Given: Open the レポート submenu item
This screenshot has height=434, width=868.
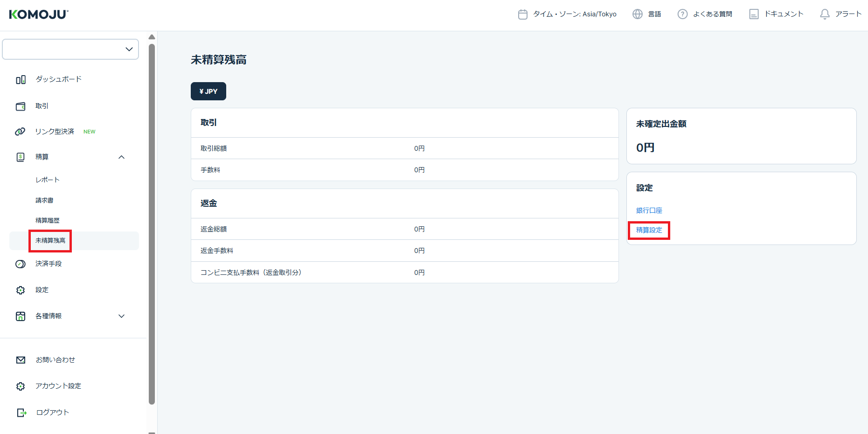Looking at the screenshot, I should [48, 180].
